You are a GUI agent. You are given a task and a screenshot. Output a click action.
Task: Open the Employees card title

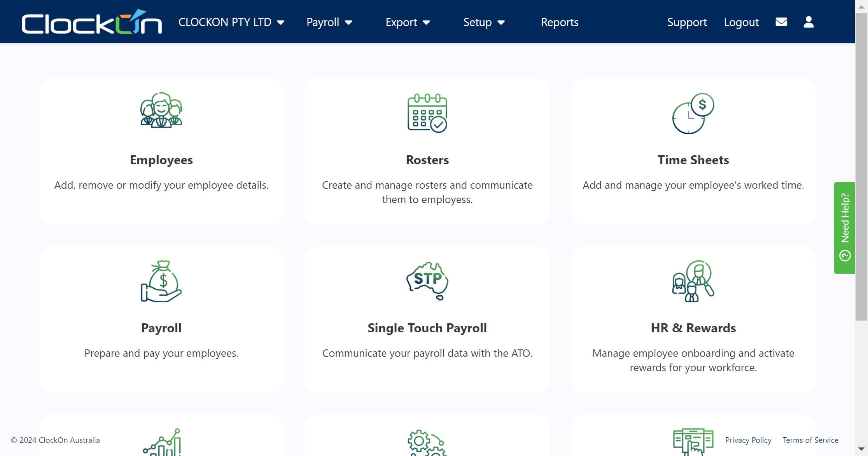(161, 160)
